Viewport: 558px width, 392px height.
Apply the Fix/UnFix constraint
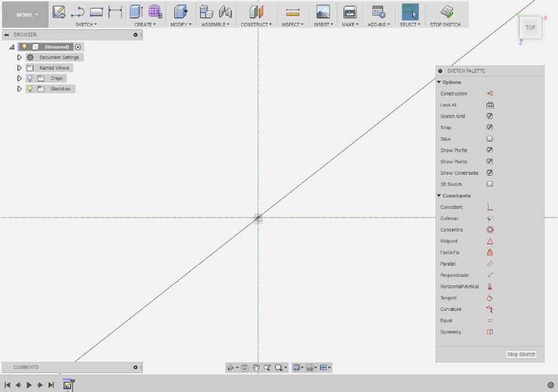(x=490, y=252)
